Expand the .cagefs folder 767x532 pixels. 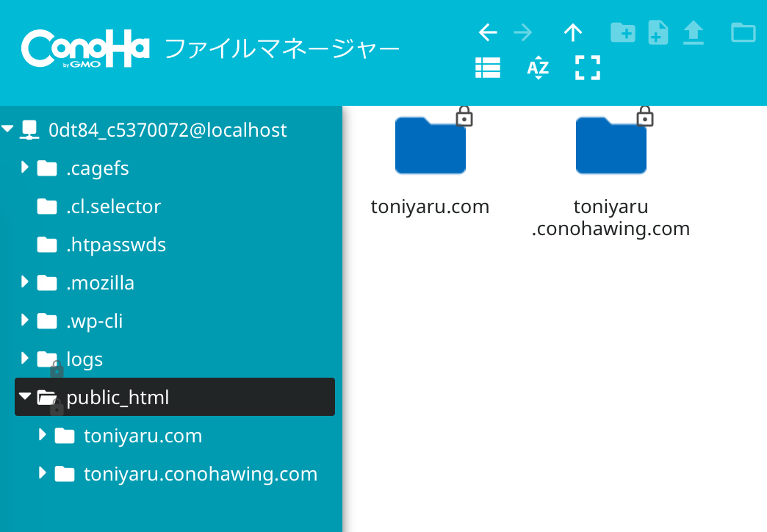point(24,168)
